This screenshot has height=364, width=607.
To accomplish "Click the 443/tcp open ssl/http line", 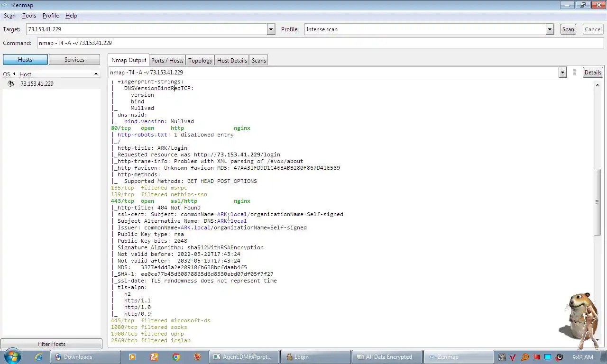I will pos(181,201).
